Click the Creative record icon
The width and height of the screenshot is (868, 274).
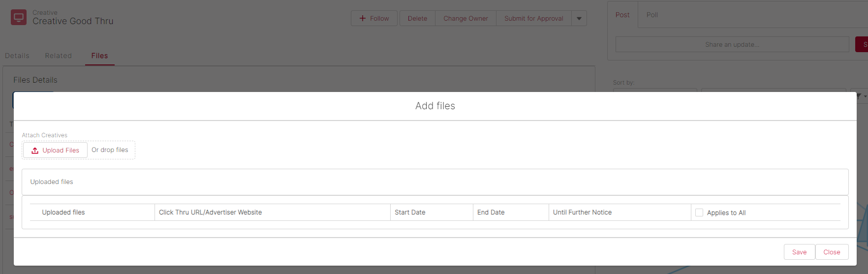point(19,17)
